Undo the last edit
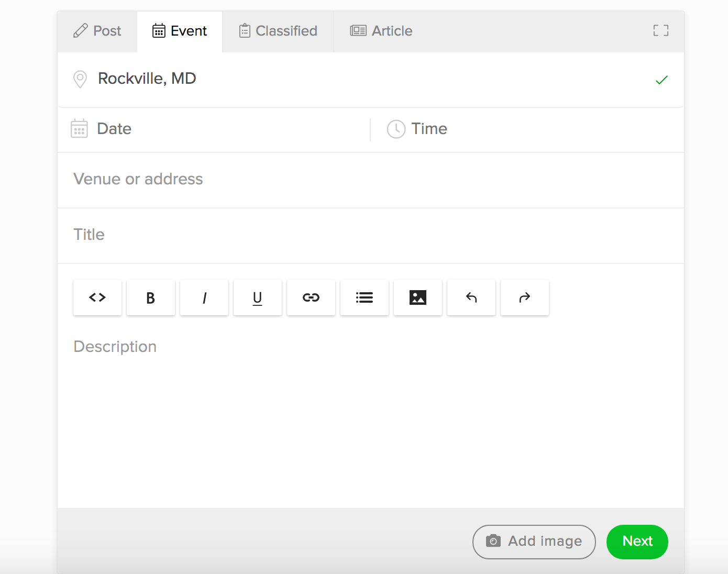 [x=471, y=297]
